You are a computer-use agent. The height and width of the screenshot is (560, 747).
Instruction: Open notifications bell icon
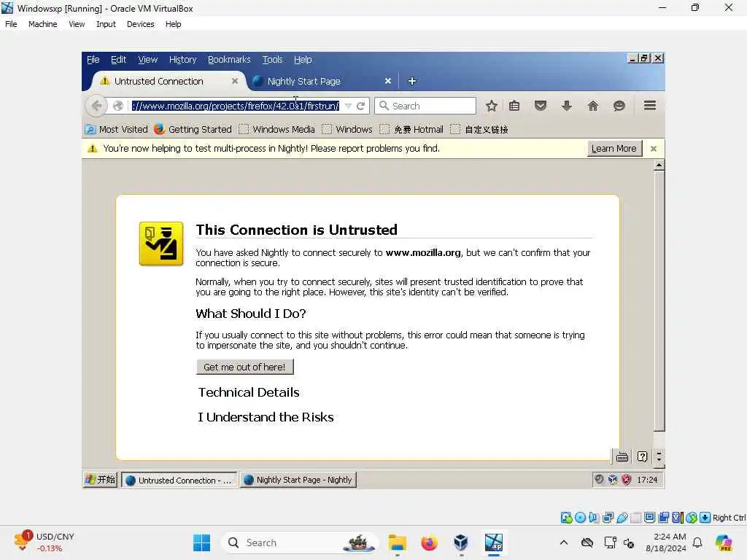tap(697, 542)
